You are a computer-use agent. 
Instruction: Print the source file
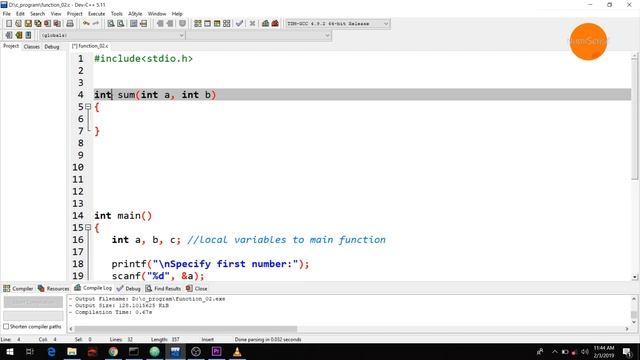point(70,24)
